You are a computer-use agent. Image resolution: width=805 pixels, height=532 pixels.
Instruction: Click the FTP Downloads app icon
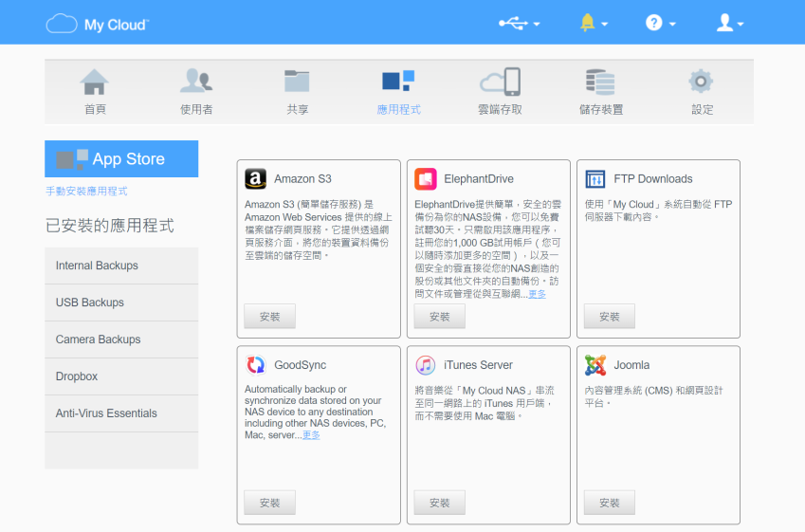point(595,179)
